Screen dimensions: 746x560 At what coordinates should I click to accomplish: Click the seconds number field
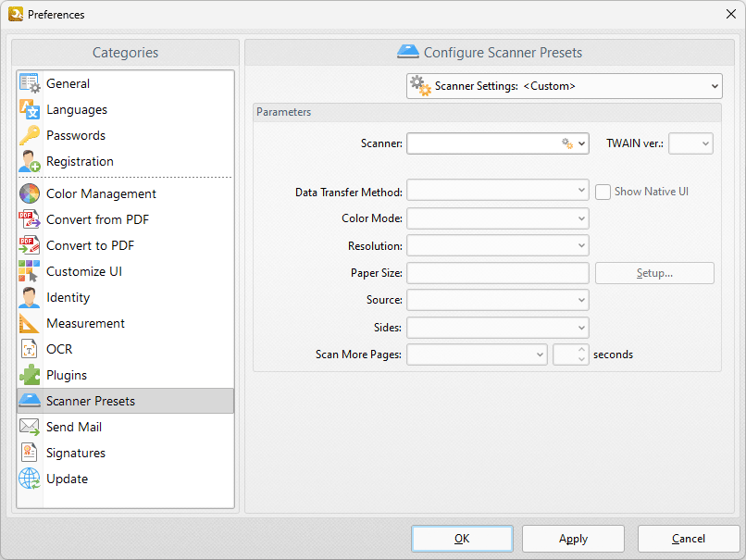click(x=565, y=355)
